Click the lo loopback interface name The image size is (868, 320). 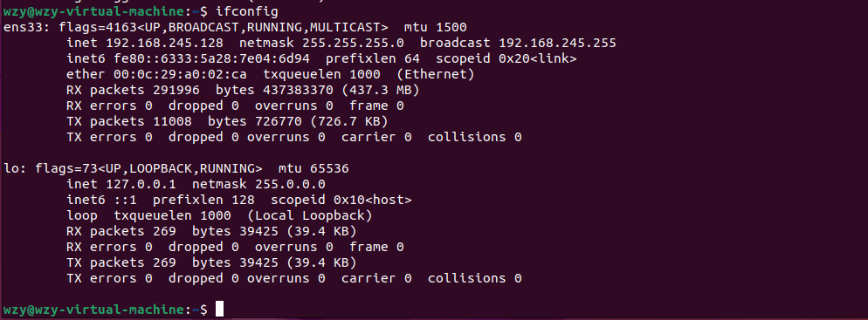[x=13, y=168]
